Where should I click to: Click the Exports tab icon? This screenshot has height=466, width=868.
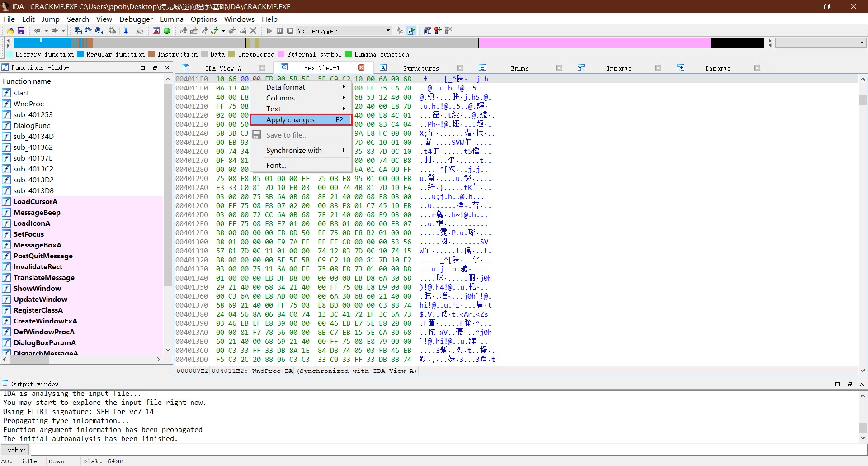point(680,67)
